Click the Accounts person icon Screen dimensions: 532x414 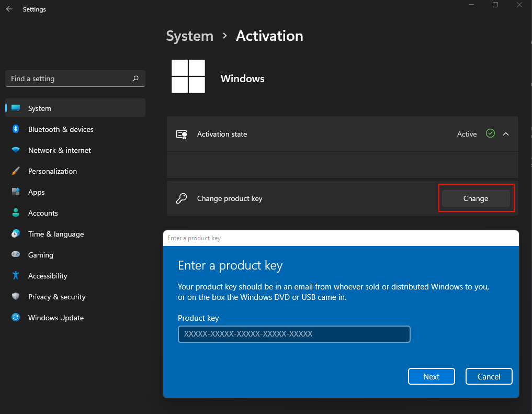(x=16, y=213)
